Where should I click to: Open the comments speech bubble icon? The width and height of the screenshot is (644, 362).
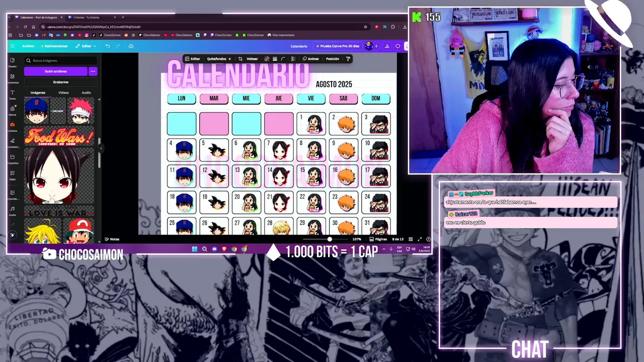point(397,46)
